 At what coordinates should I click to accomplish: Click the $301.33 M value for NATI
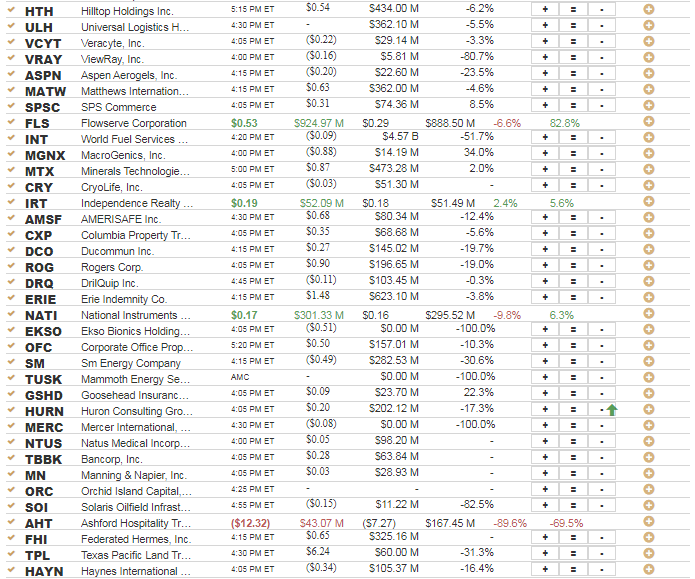click(319, 315)
